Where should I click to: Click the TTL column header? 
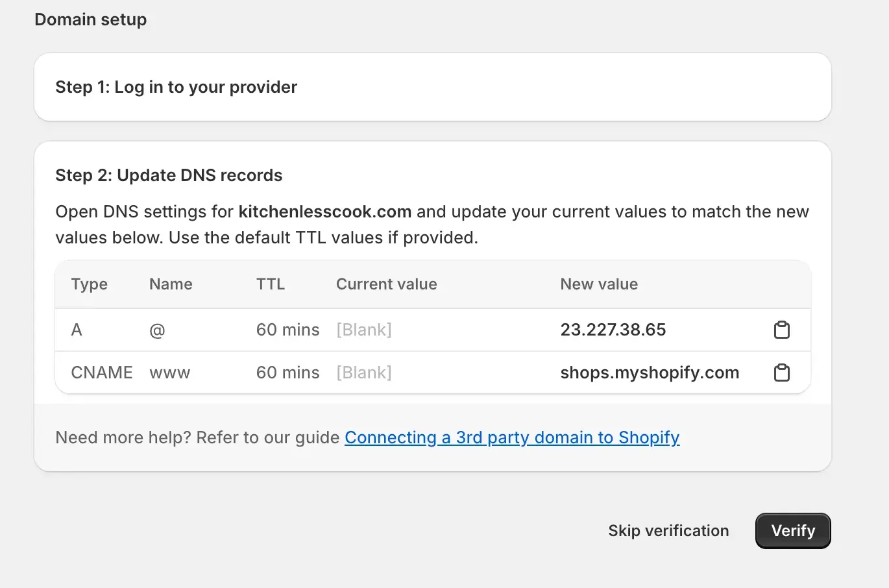tap(270, 284)
